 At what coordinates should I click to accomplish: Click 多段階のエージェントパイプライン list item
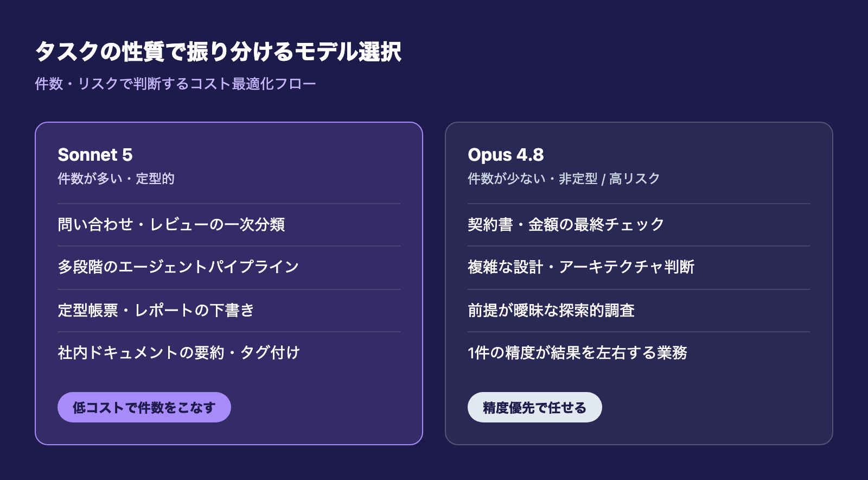[229, 267]
